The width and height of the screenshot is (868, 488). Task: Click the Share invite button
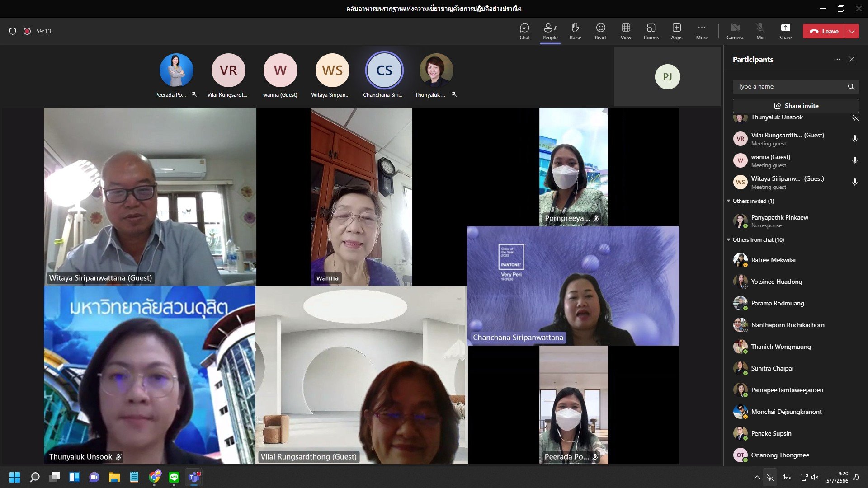click(795, 106)
